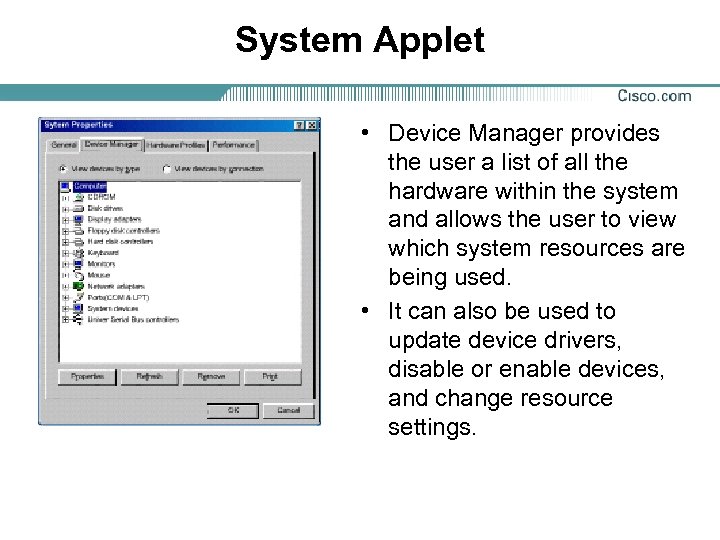Select View devices by connection radio button
The height and width of the screenshot is (540, 720).
(x=167, y=169)
